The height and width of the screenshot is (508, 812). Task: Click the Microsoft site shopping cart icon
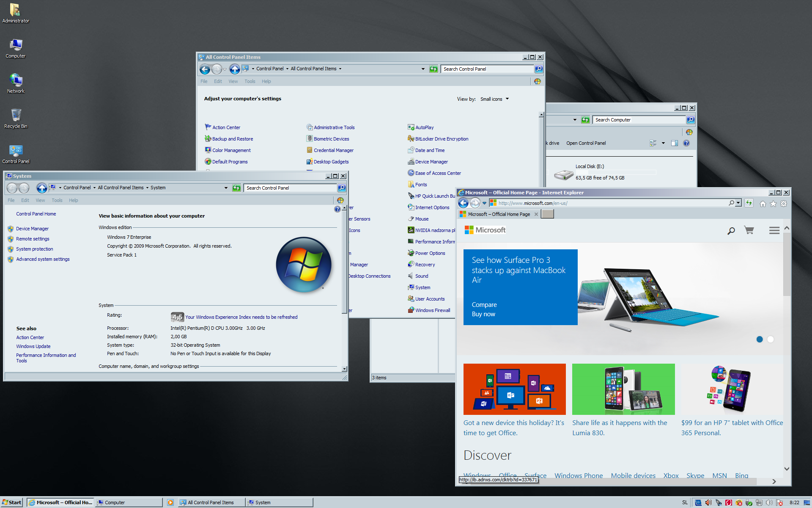(749, 230)
